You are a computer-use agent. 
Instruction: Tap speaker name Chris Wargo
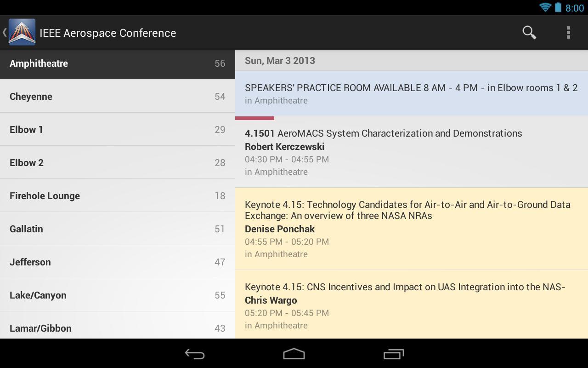(x=271, y=300)
